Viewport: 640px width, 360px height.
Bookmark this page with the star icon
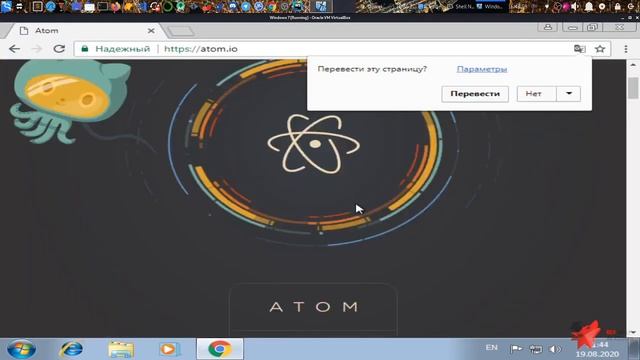600,49
